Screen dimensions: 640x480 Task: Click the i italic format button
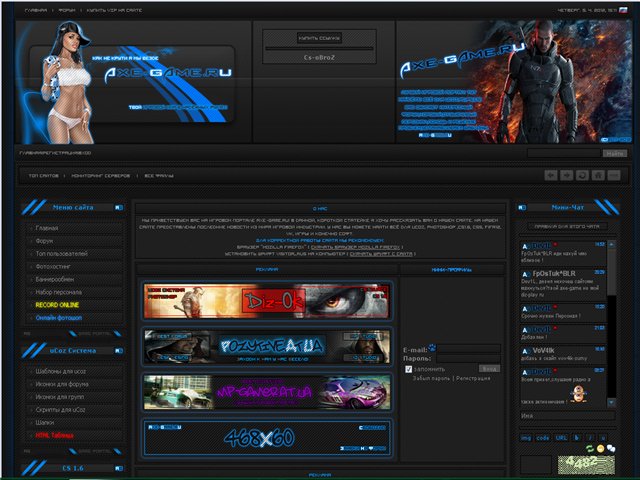click(x=590, y=438)
